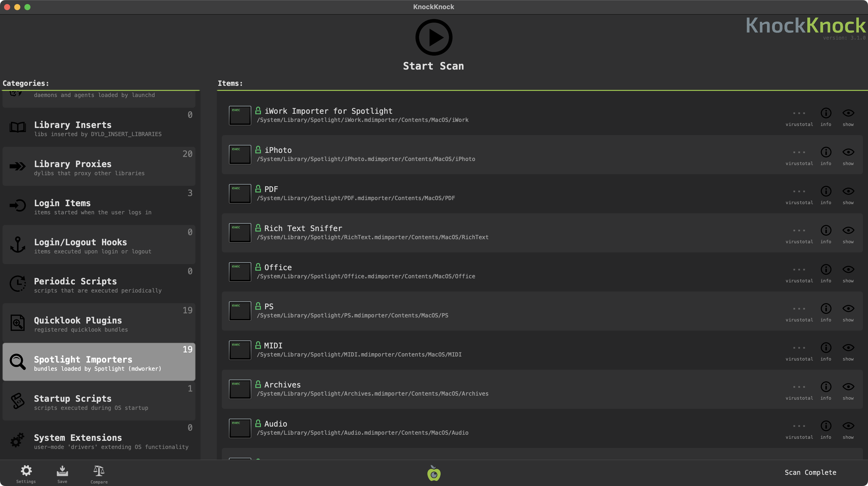Expand virustotal results for Audio item
Viewport: 868px width, 486px height.
click(x=799, y=426)
